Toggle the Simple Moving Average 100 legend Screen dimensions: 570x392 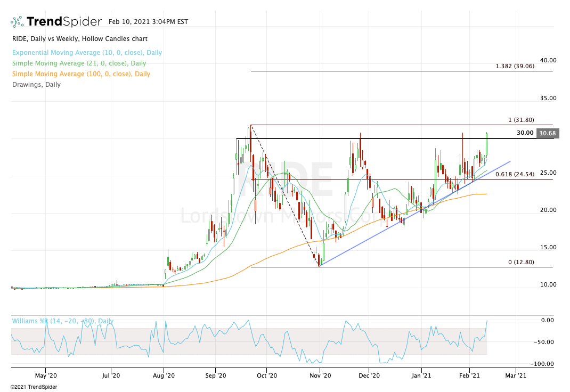[x=80, y=74]
